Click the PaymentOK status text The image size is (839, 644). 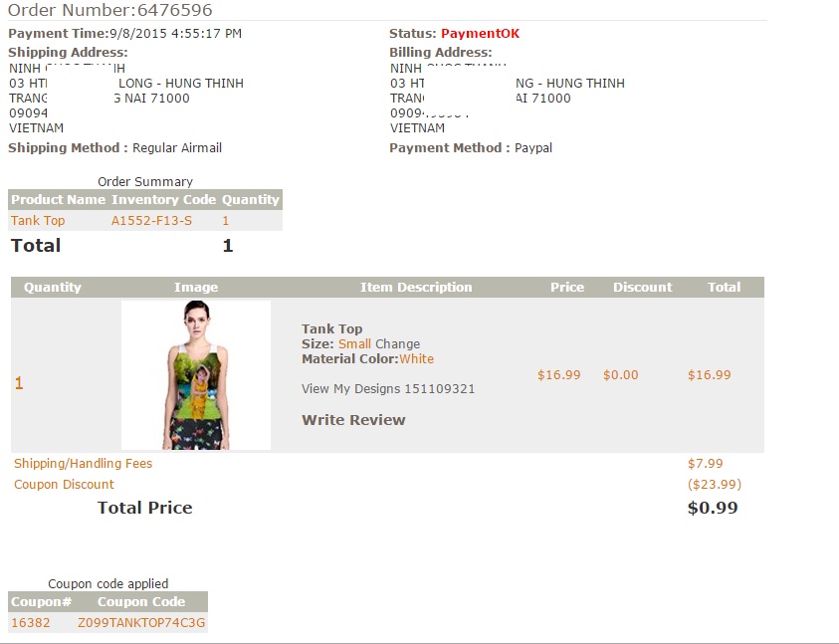(480, 34)
